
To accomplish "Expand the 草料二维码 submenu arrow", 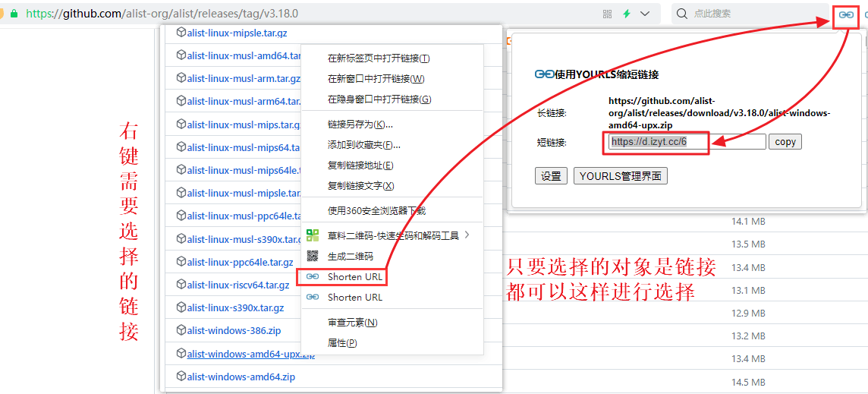I will (x=467, y=235).
